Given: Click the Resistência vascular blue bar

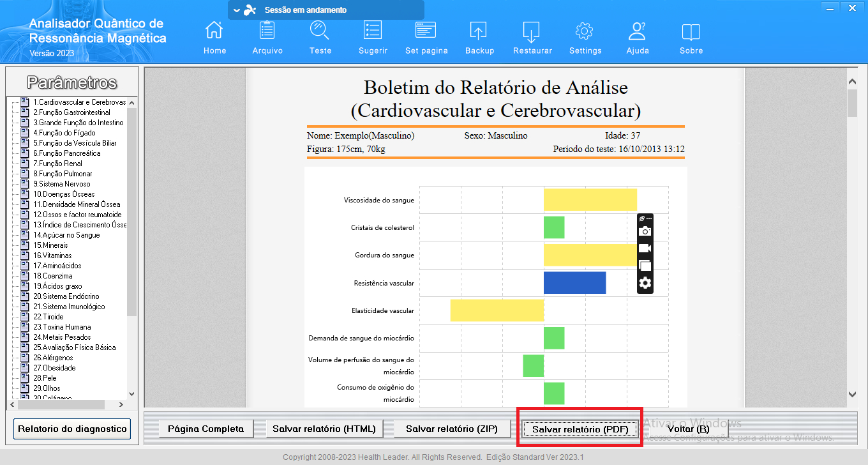Looking at the screenshot, I should [x=574, y=283].
